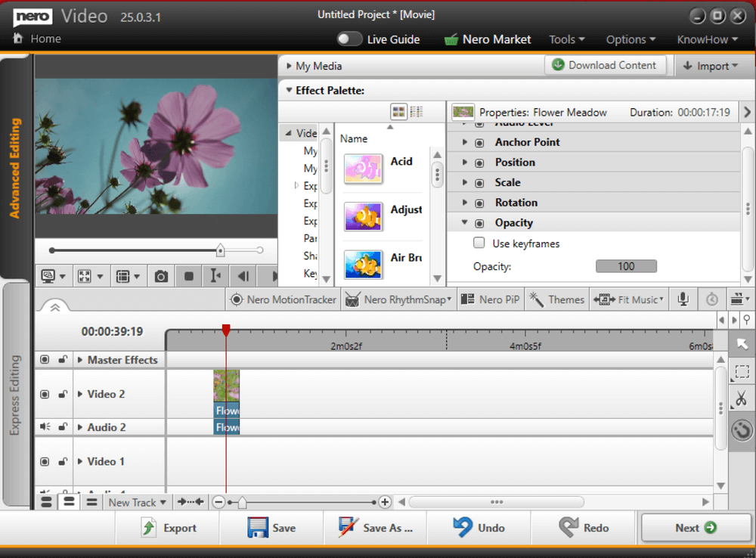Open the New Track dropdown
Screen dimensions: 756x558
[137, 502]
